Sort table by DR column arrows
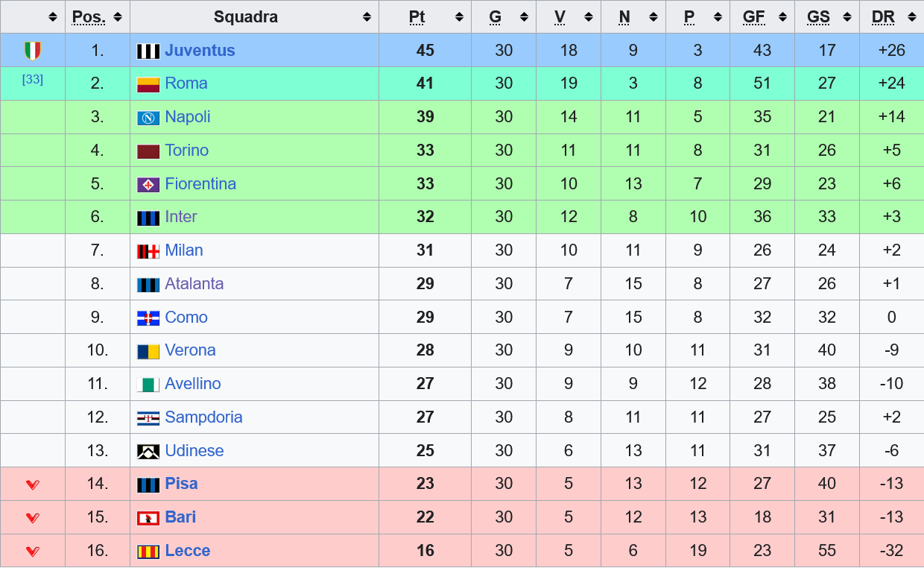 coord(911,17)
